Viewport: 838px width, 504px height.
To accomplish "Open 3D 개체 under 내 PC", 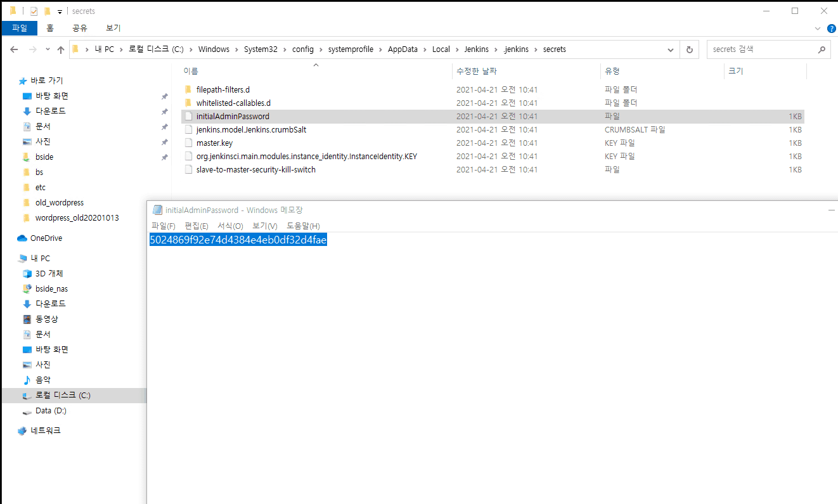I will pyautogui.click(x=49, y=274).
